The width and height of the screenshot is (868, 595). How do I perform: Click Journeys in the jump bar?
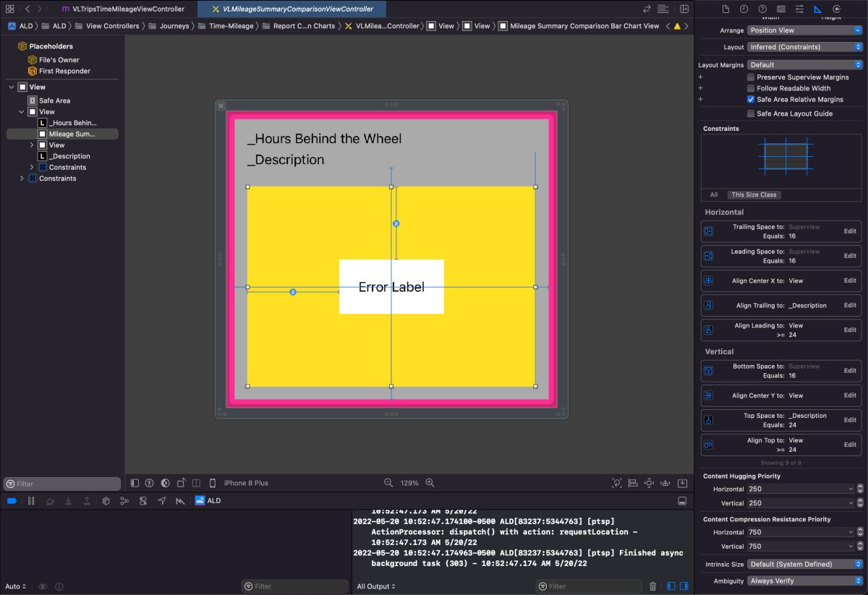click(x=174, y=25)
